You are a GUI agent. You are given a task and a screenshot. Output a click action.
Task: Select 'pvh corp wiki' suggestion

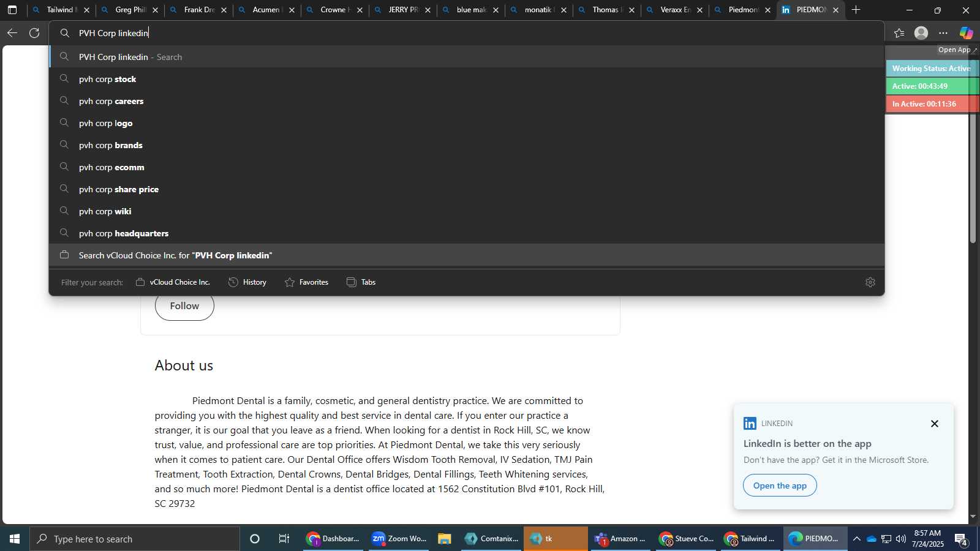(467, 211)
